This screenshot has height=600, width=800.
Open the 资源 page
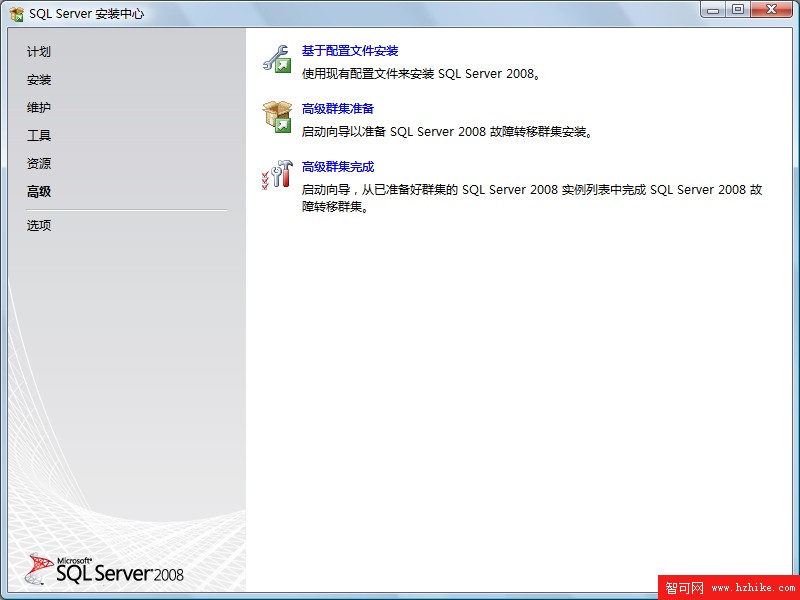39,164
